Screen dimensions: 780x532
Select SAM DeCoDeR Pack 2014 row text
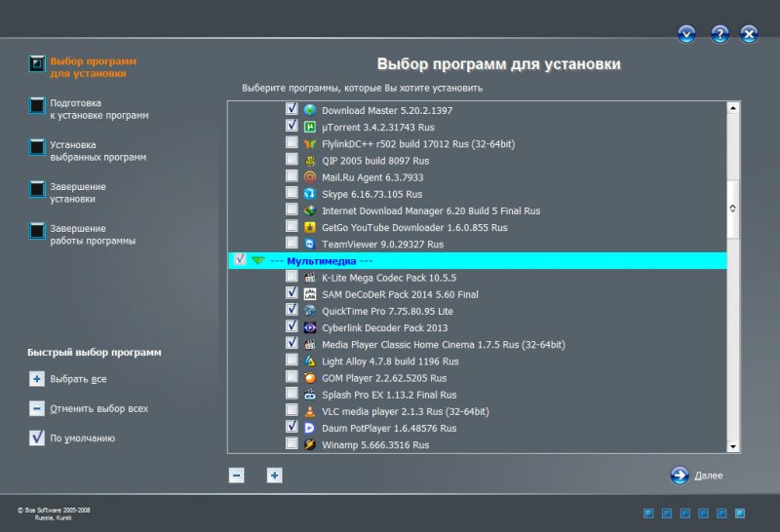tap(400, 294)
